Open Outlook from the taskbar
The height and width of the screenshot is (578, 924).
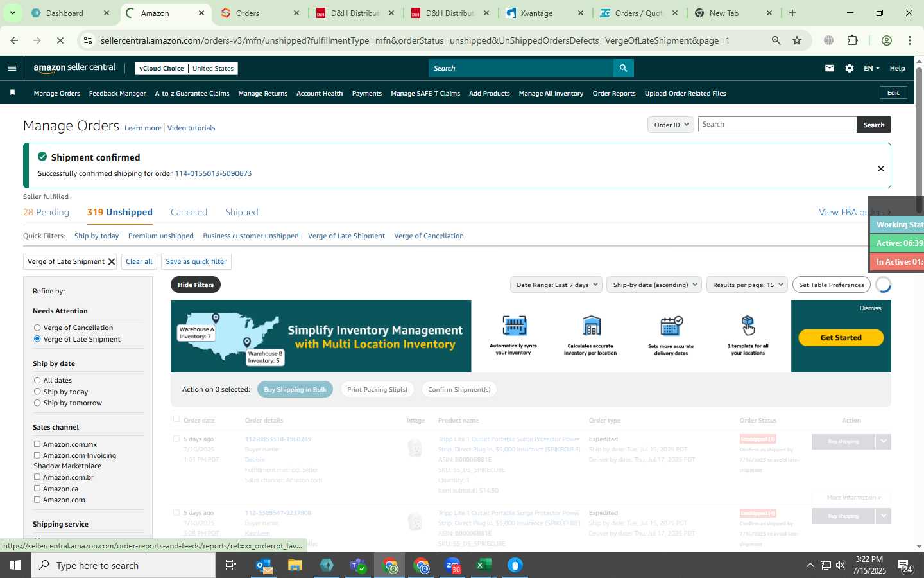point(264,565)
